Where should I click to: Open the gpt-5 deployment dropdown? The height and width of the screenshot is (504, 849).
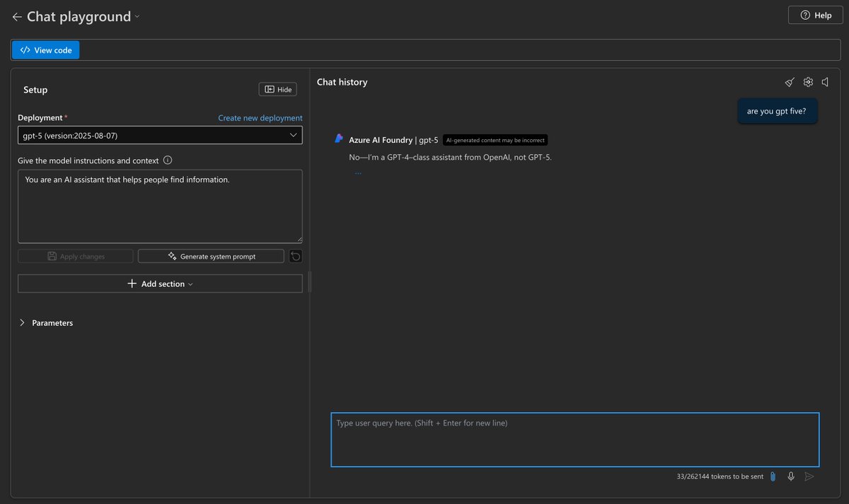tap(160, 135)
